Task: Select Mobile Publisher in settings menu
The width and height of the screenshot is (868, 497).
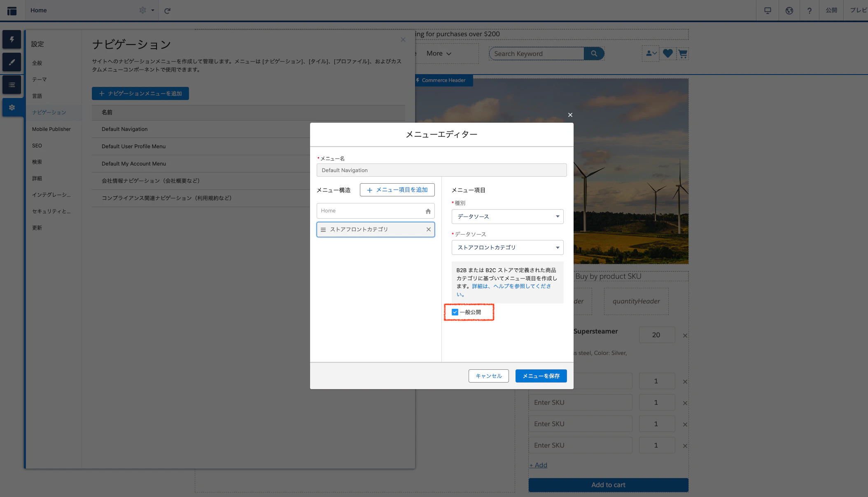Action: pyautogui.click(x=51, y=129)
